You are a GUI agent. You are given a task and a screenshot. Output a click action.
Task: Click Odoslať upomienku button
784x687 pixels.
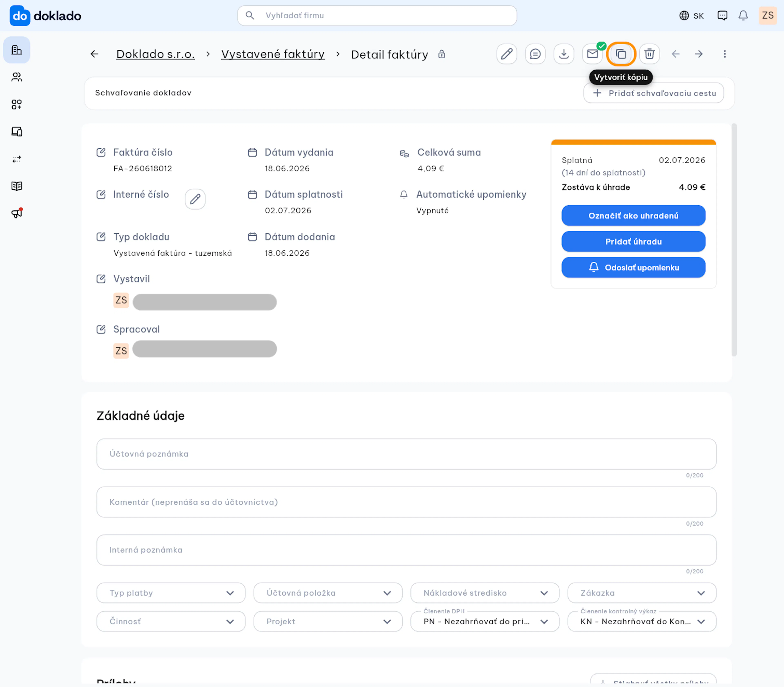point(633,267)
